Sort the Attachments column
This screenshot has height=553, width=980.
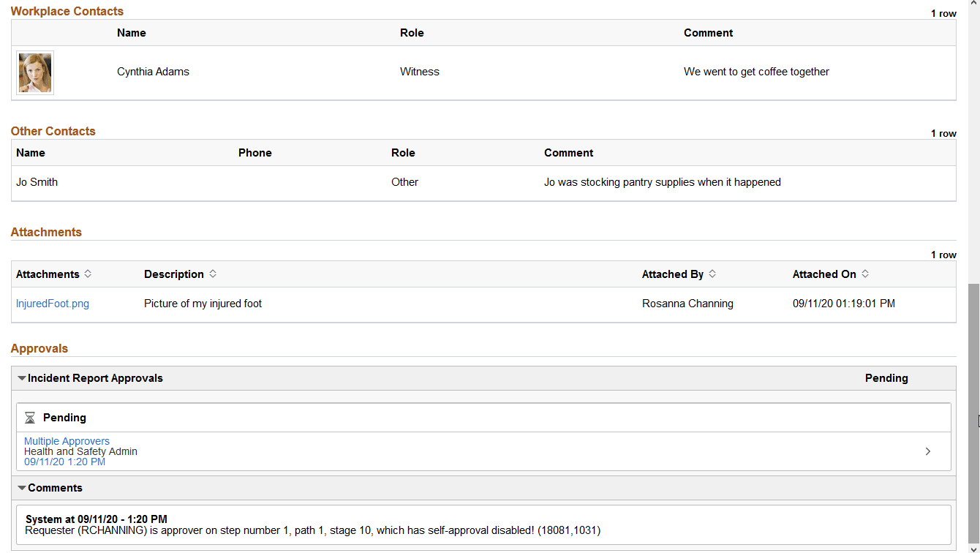(88, 274)
